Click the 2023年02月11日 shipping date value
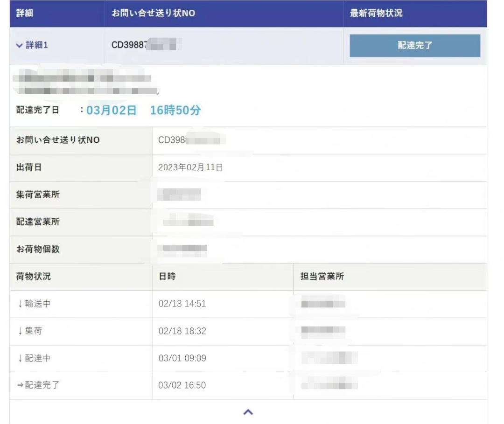 190,168
